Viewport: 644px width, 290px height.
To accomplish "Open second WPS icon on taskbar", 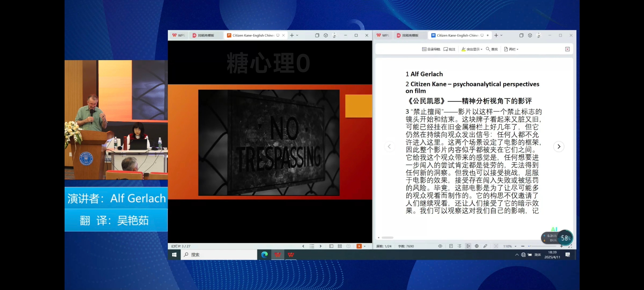I will pos(291,255).
